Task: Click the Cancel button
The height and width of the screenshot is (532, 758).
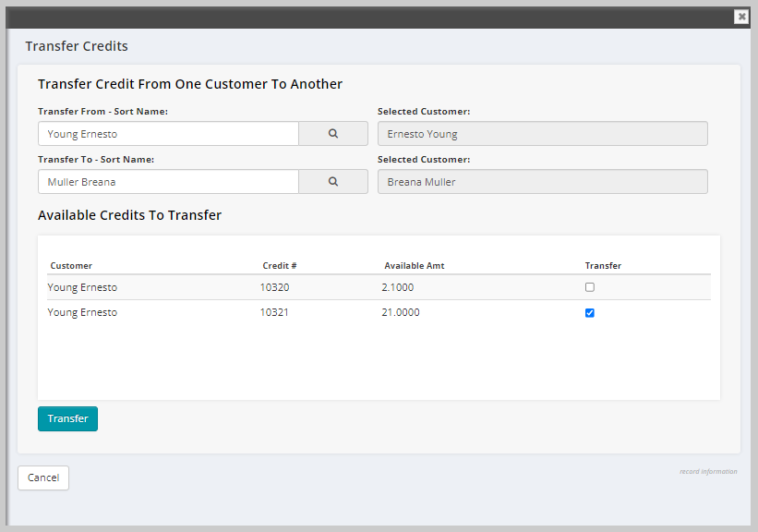Action: [x=43, y=478]
